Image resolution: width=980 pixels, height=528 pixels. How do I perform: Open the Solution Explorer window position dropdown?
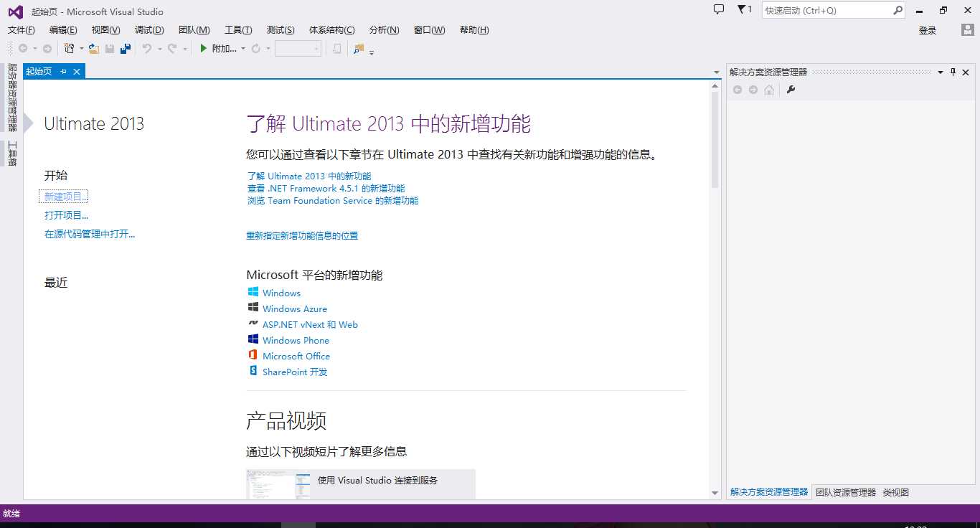(941, 72)
